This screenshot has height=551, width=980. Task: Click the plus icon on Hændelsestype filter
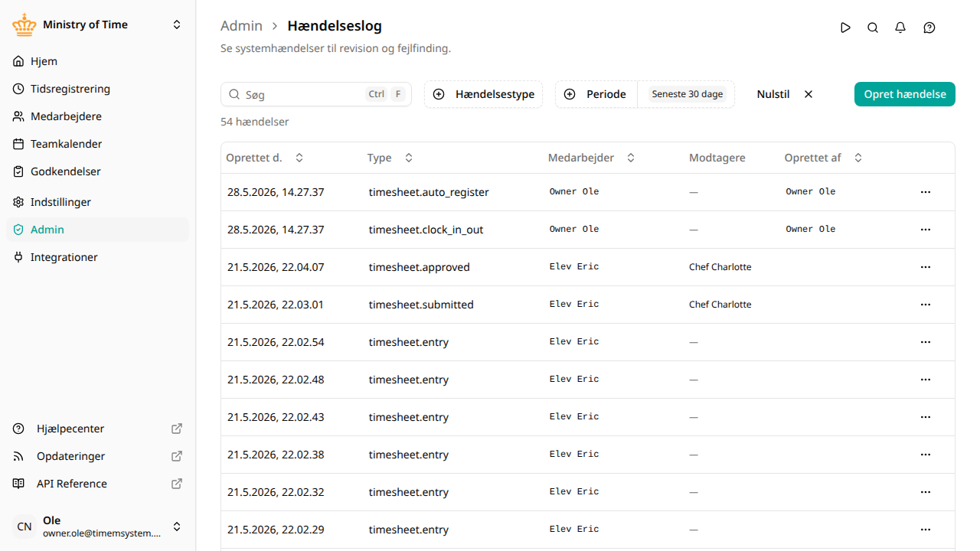coord(439,94)
